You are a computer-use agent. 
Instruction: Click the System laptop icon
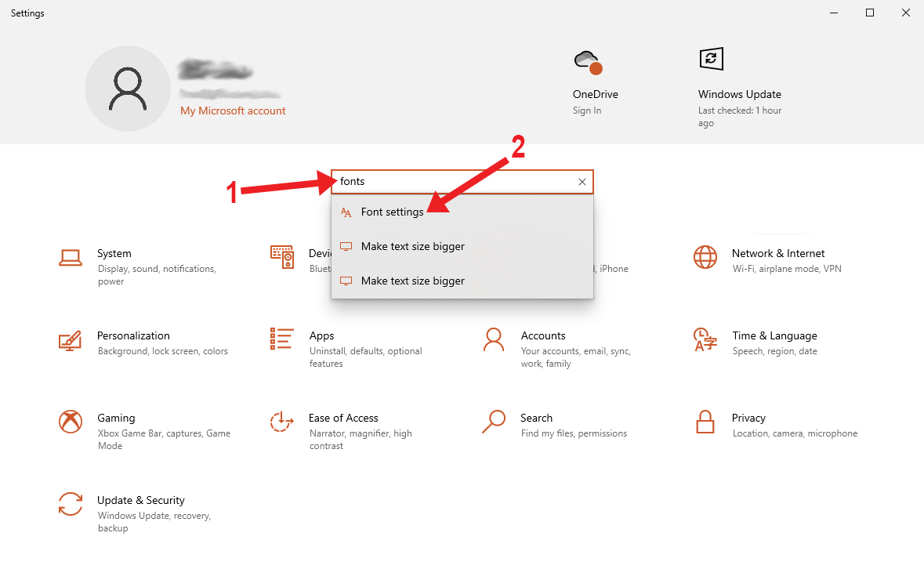tap(70, 257)
